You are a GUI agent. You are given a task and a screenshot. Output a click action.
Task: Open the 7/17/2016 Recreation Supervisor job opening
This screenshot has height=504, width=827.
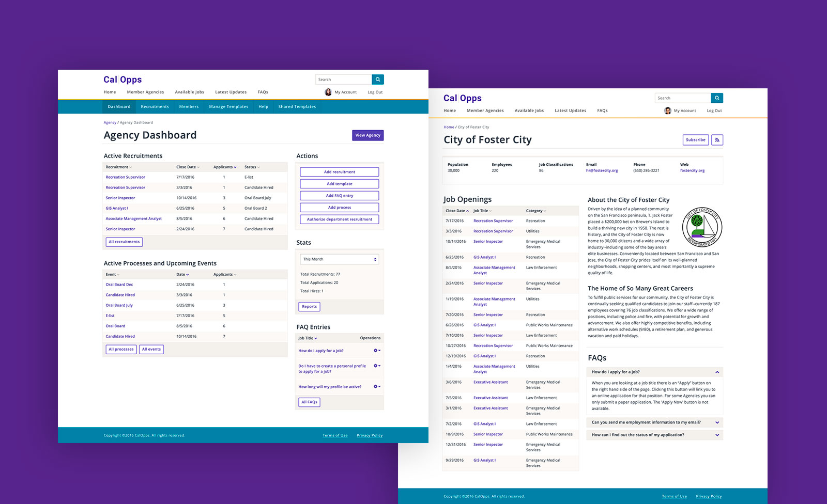(493, 221)
